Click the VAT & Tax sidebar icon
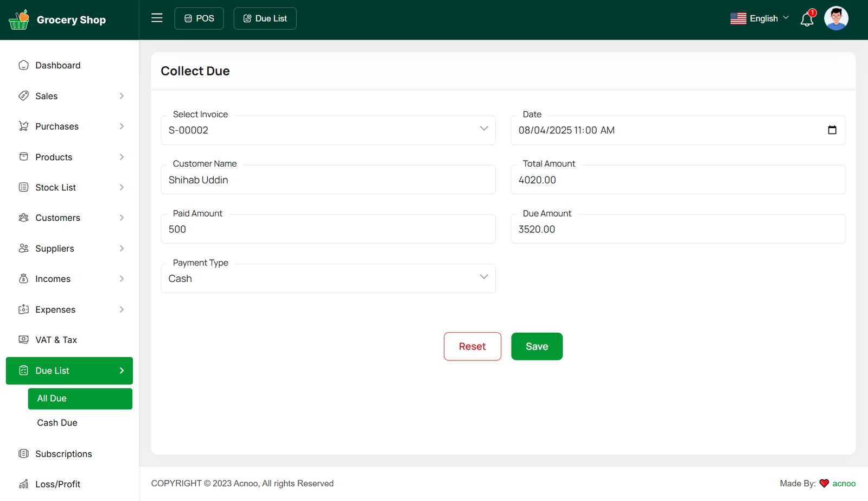This screenshot has height=501, width=868. pyautogui.click(x=23, y=340)
